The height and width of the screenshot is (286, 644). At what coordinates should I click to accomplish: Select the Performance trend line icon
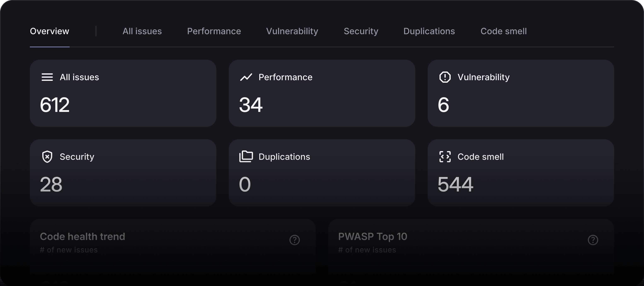click(246, 77)
